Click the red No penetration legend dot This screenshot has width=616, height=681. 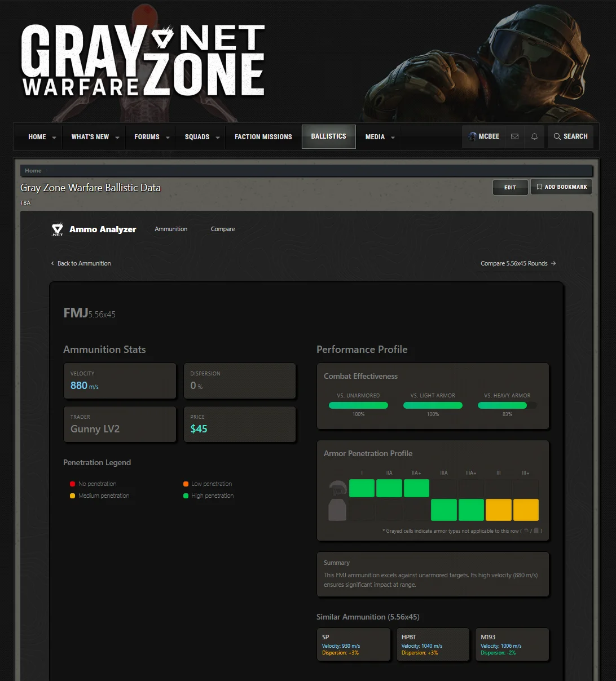click(72, 484)
